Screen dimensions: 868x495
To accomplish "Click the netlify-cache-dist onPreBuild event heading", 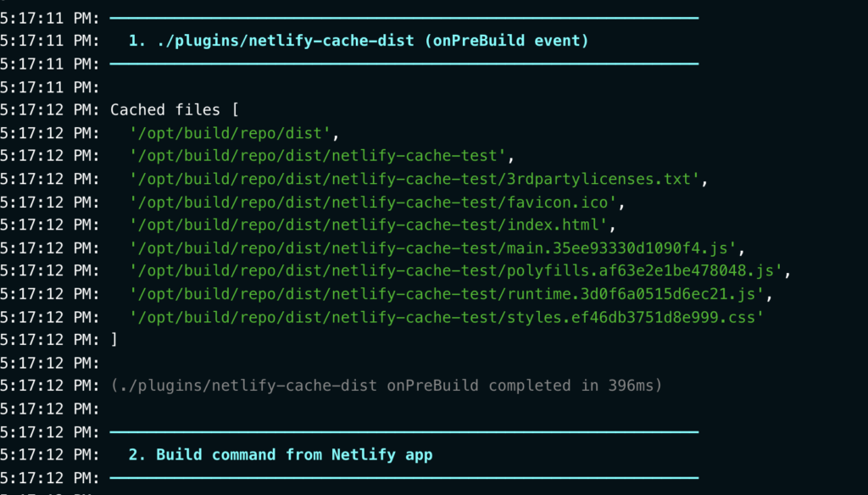I will (x=358, y=40).
